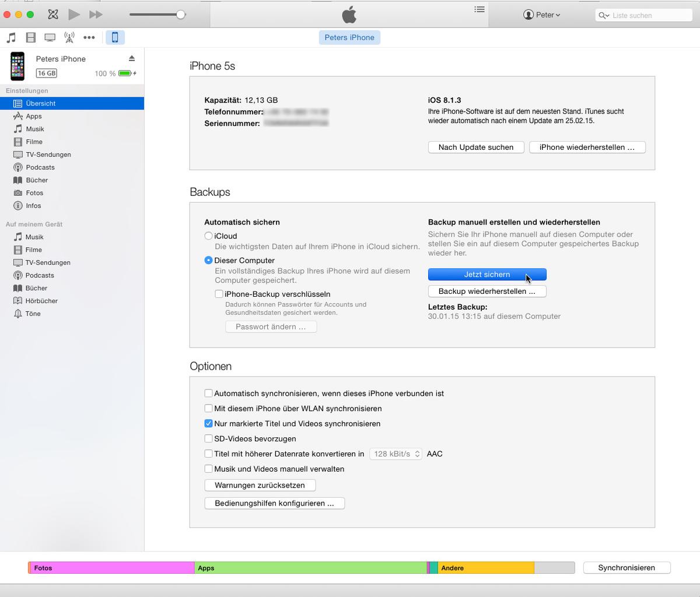
Task: Enable Musik und Videos manuell verwalten
Action: point(208,469)
